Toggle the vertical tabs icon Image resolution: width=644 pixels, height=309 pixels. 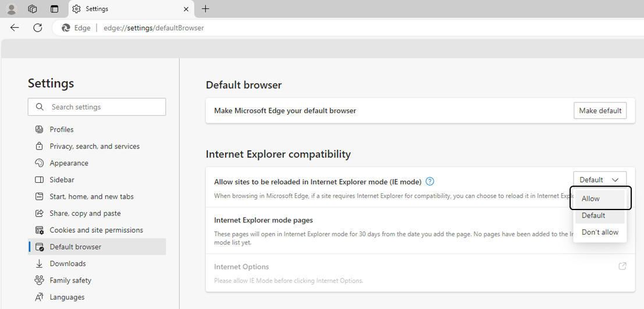[x=54, y=9]
